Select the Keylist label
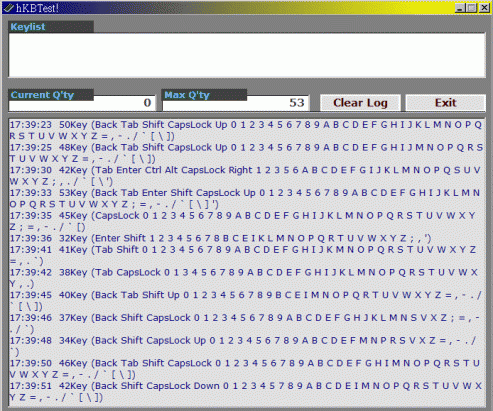493x411 pixels. point(28,27)
